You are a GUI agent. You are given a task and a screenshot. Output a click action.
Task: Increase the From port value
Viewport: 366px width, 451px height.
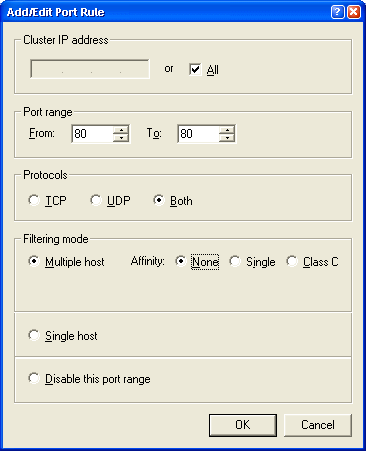tap(121, 130)
